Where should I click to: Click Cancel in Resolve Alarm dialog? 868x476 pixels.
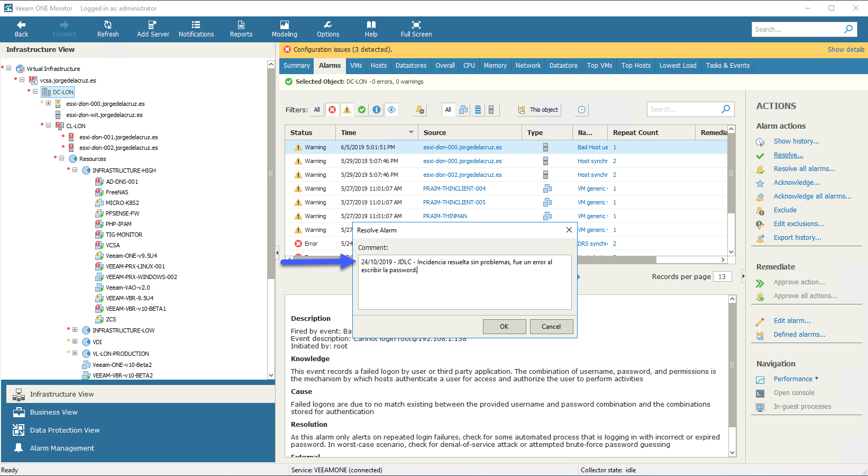point(551,327)
